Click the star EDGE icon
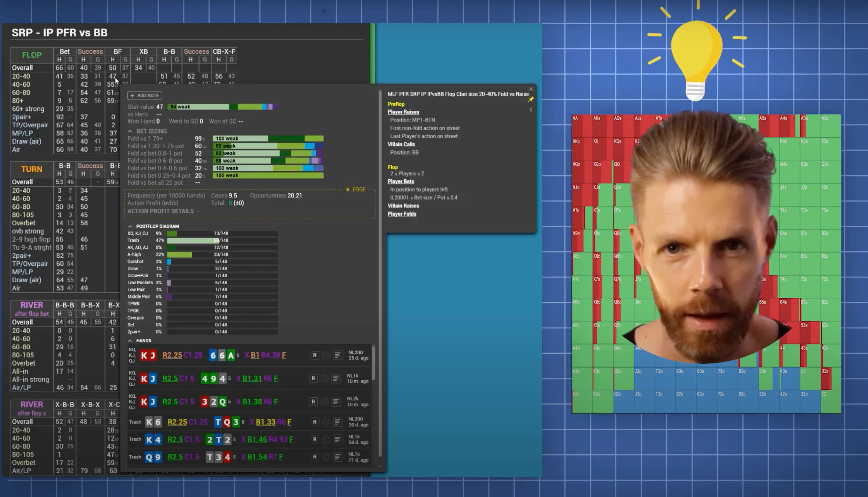This screenshot has height=497, width=868. point(348,190)
